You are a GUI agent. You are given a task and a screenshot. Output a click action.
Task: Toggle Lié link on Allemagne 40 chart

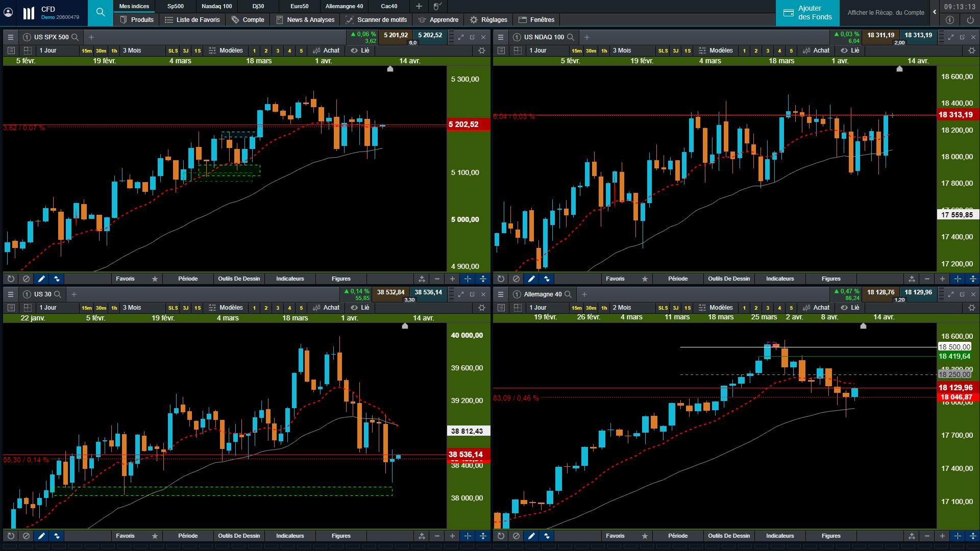[850, 308]
